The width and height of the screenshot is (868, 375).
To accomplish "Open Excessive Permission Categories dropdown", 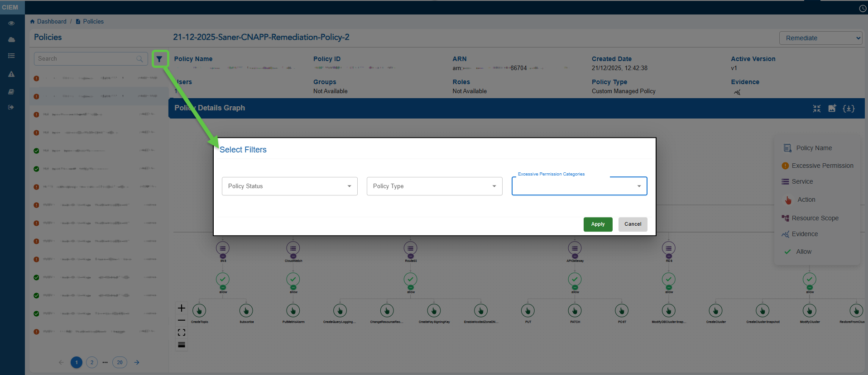I will coord(579,186).
